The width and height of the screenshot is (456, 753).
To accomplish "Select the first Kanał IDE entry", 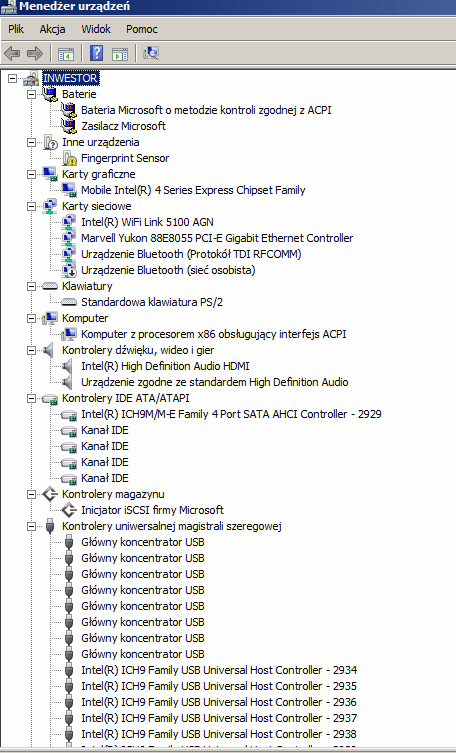I will point(105,430).
